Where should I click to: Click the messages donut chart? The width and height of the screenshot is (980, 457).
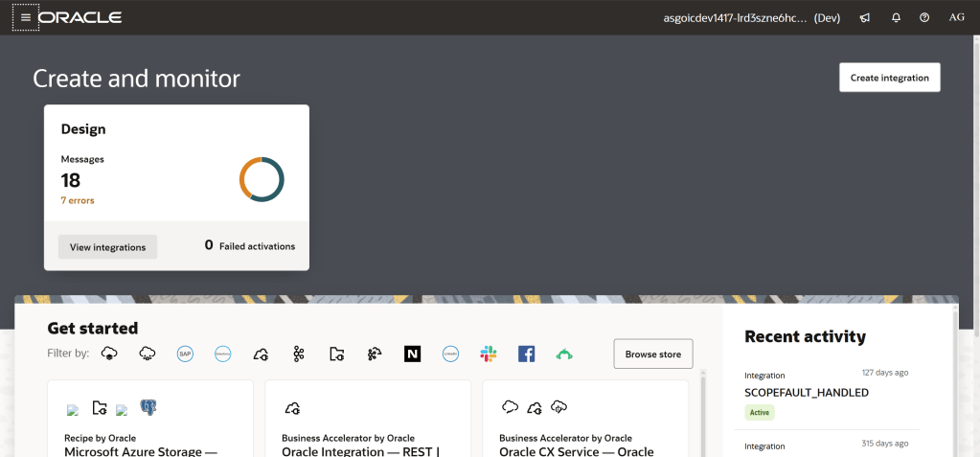pos(262,179)
